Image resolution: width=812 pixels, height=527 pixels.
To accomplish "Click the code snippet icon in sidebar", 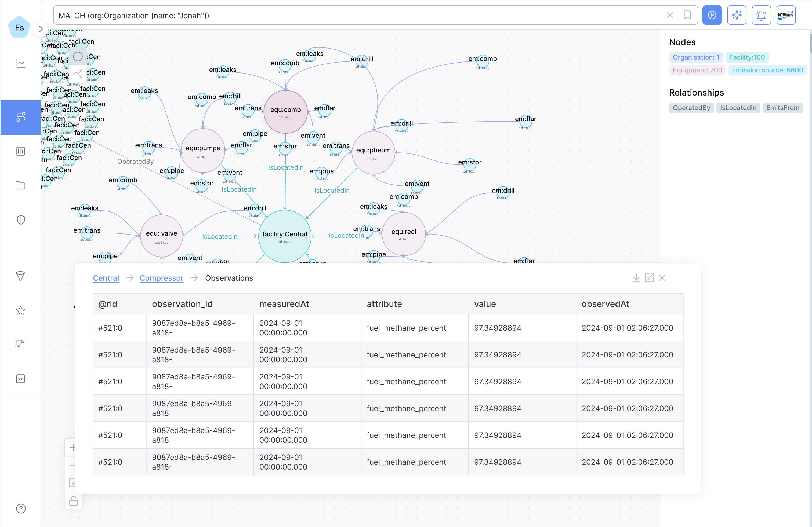I will [20, 378].
